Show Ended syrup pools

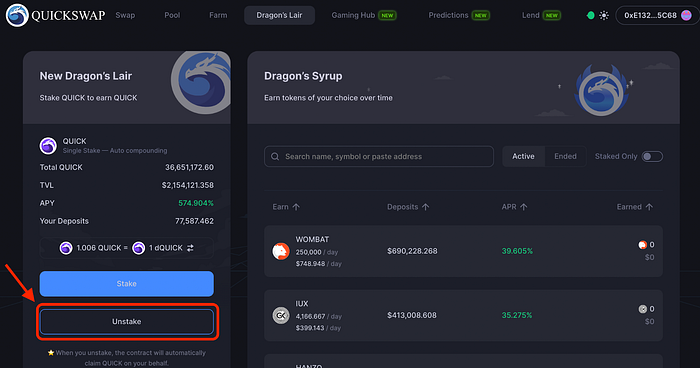pyautogui.click(x=565, y=156)
